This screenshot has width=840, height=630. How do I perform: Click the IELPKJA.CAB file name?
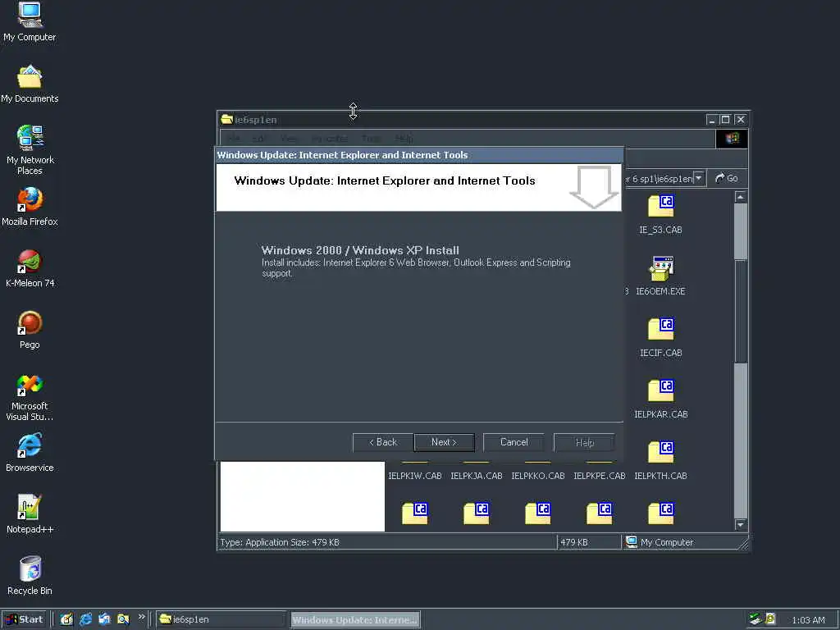(x=477, y=476)
